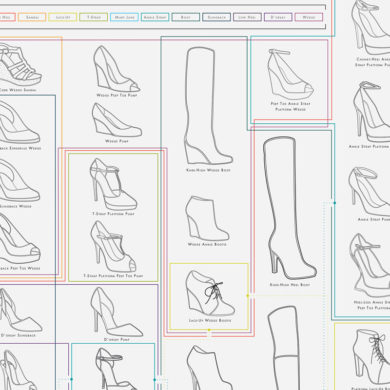Select the Mary Jane legend tag

(x=124, y=17)
